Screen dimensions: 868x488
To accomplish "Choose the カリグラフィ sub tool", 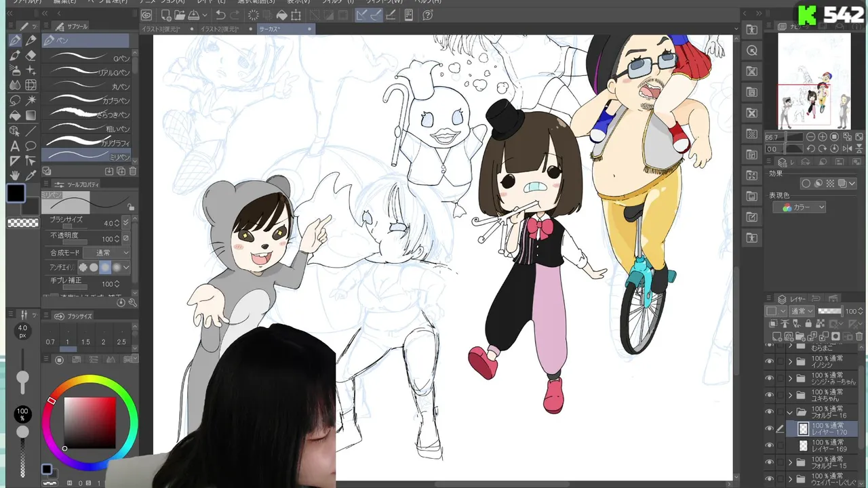I will pyautogui.click(x=87, y=142).
